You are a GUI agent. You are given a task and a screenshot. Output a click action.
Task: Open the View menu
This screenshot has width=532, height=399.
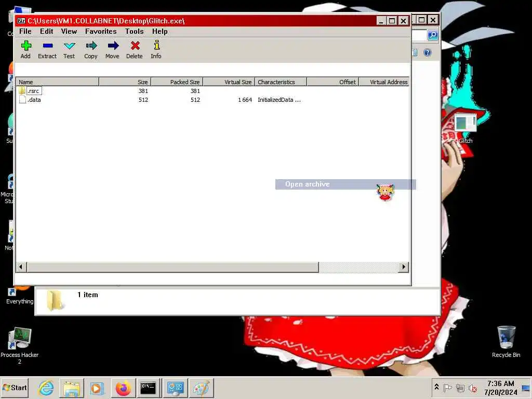(69, 31)
